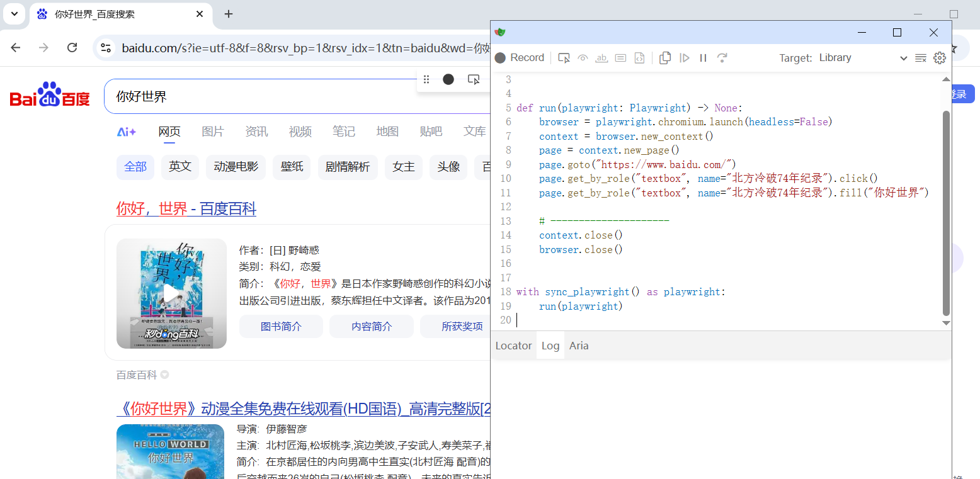The image size is (980, 479).
Task: Select the 头像 filter chip
Action: click(448, 167)
